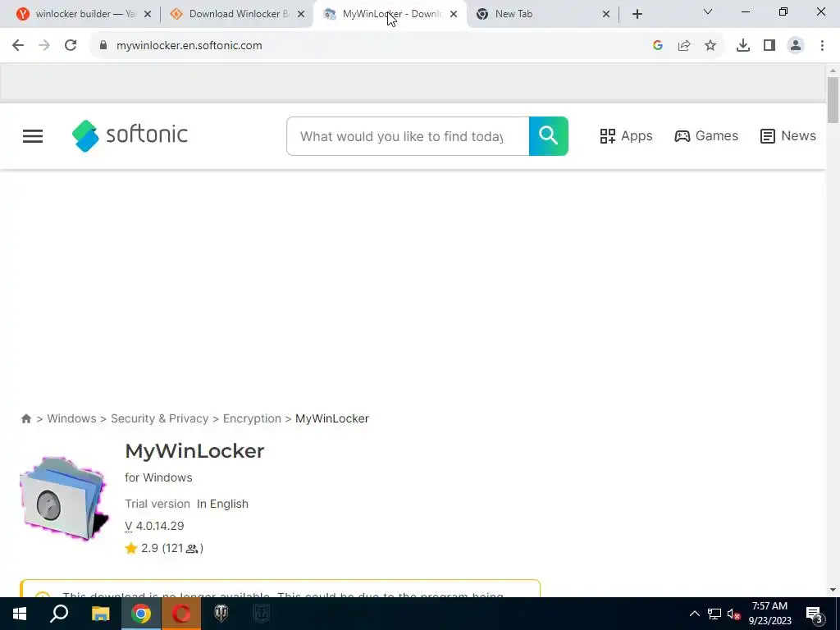Click the Google icon in the address bar

[658, 46]
